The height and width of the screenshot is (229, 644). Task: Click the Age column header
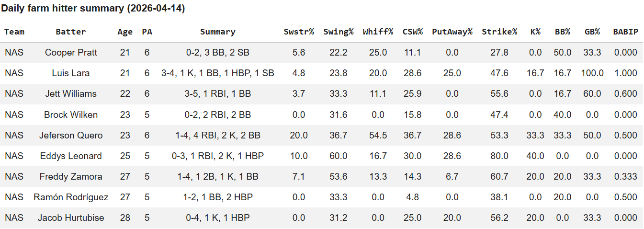[x=125, y=32]
